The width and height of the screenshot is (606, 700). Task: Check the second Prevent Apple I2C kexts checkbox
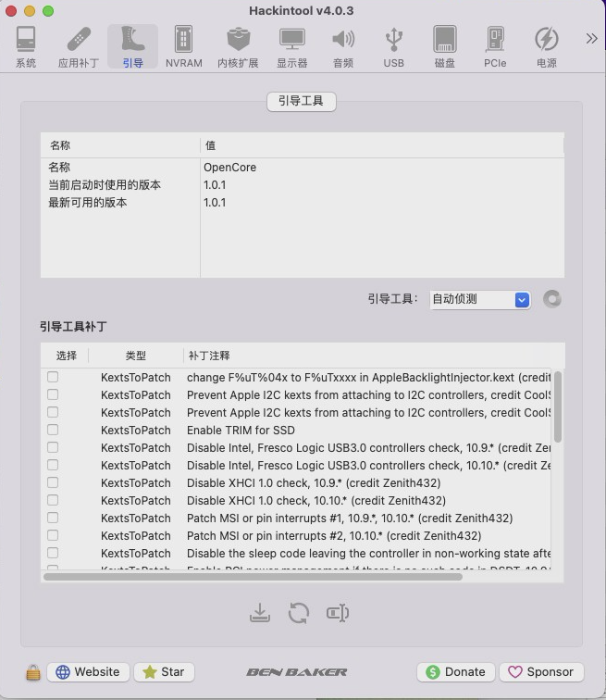point(53,412)
